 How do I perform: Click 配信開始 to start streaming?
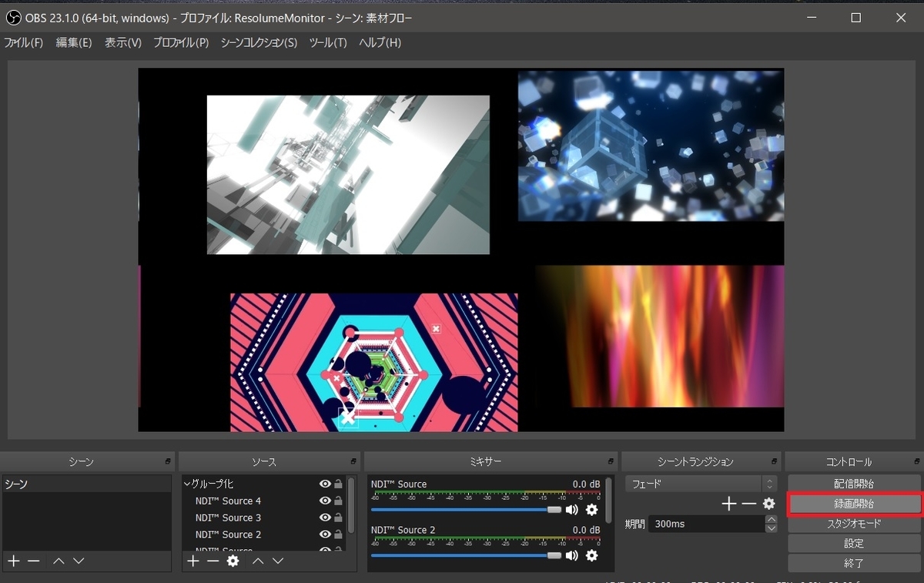tap(854, 484)
